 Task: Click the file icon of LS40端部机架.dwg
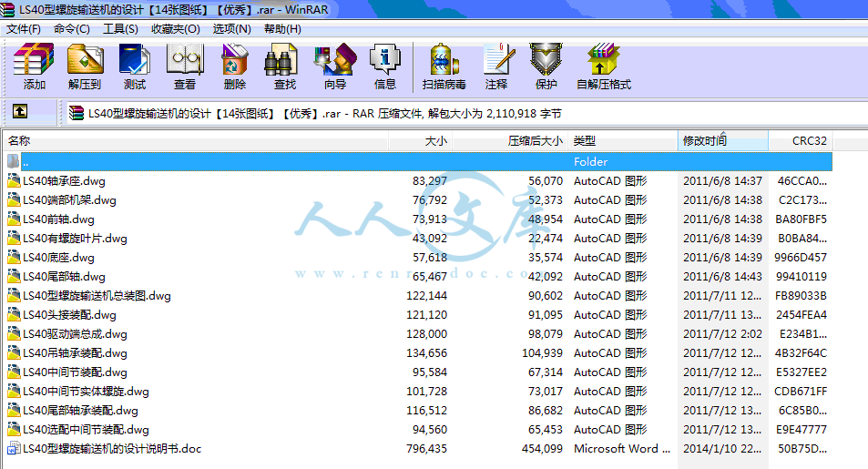pos(14,199)
